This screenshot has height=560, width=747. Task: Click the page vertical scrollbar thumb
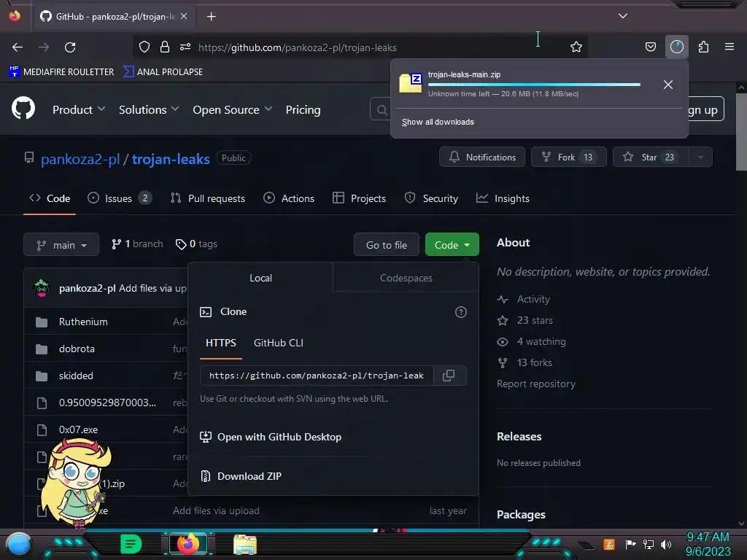(x=741, y=132)
